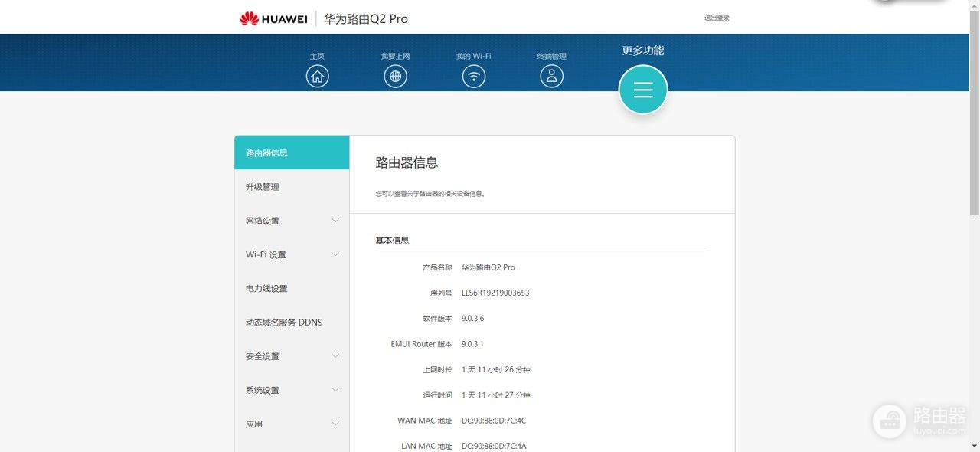Image resolution: width=980 pixels, height=452 pixels.
Task: Click the 退出登录 logout link
Action: point(717,18)
